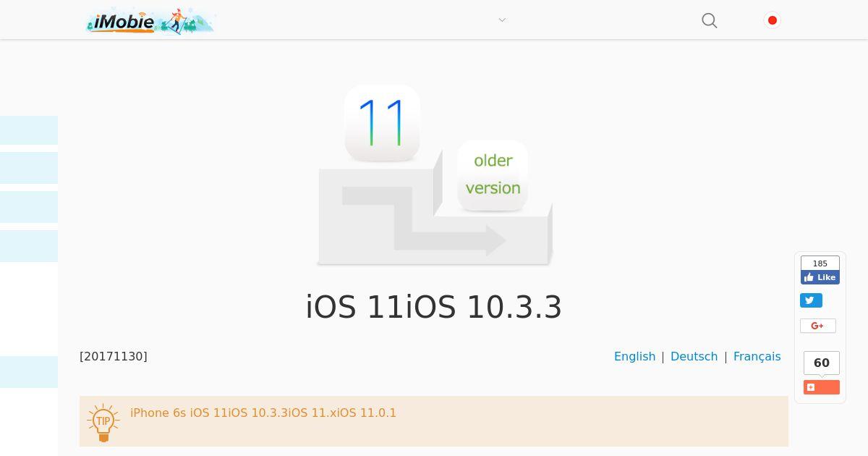868x456 pixels.
Task: Click the Facebook like count 185
Action: tap(820, 263)
